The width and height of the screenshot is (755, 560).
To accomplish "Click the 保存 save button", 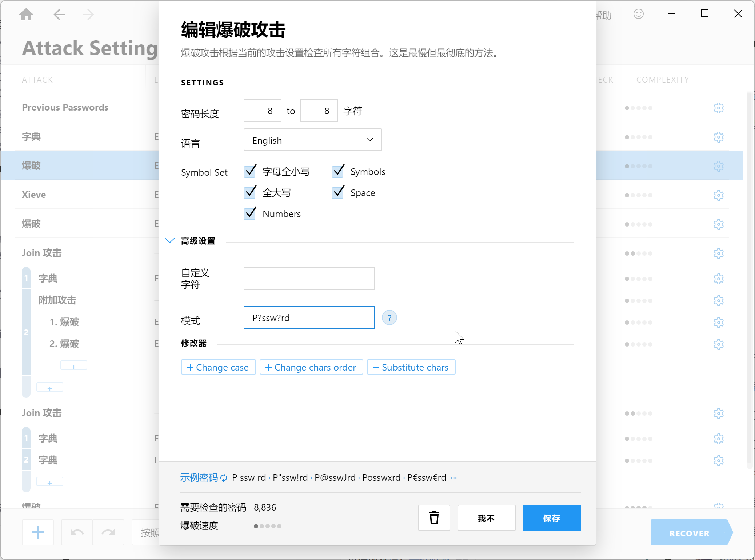I will pyautogui.click(x=551, y=518).
